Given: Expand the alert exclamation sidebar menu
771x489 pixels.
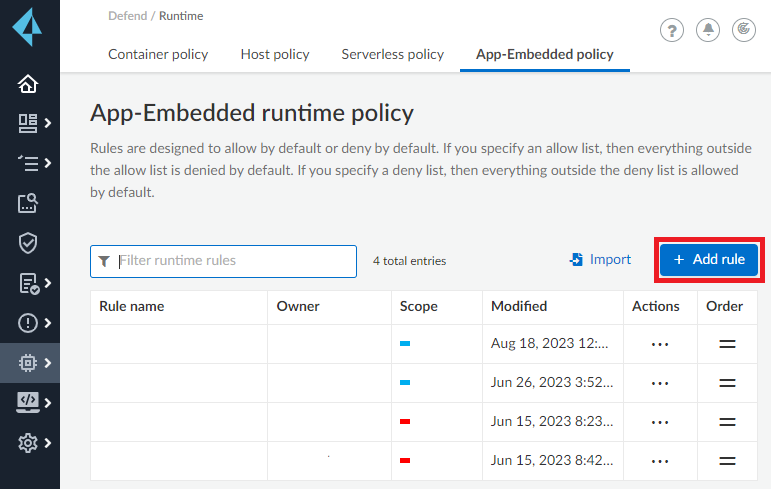Looking at the screenshot, I should pyautogui.click(x=34, y=322).
